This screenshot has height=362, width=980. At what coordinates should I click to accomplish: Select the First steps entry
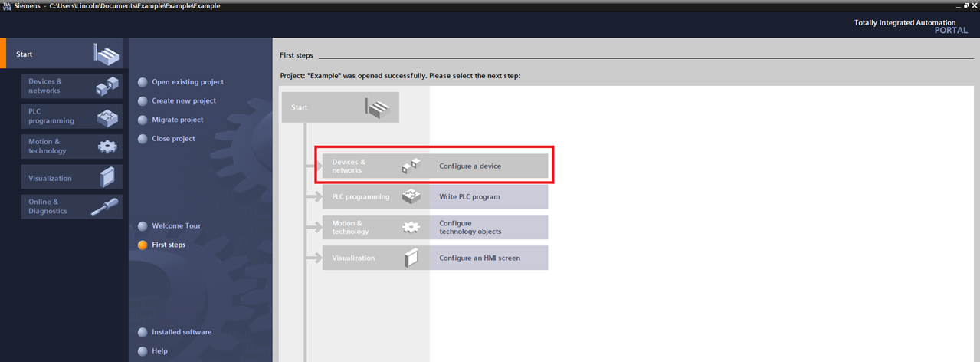169,245
